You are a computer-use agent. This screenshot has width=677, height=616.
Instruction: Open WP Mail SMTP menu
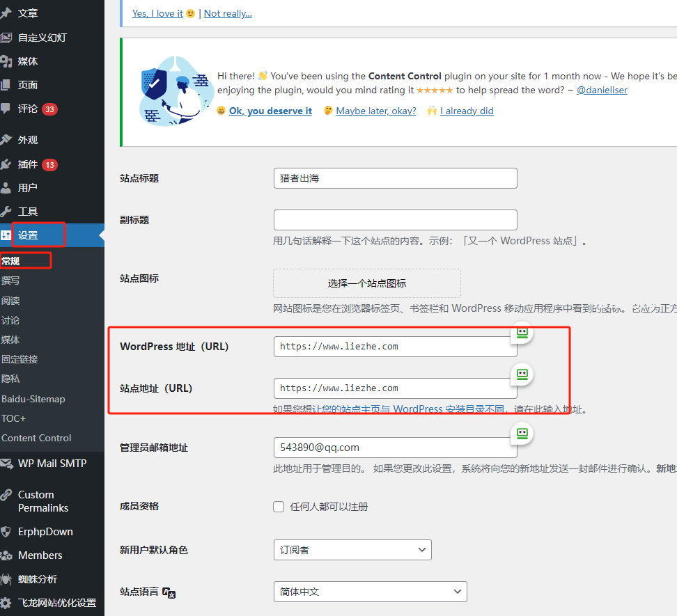tap(52, 464)
